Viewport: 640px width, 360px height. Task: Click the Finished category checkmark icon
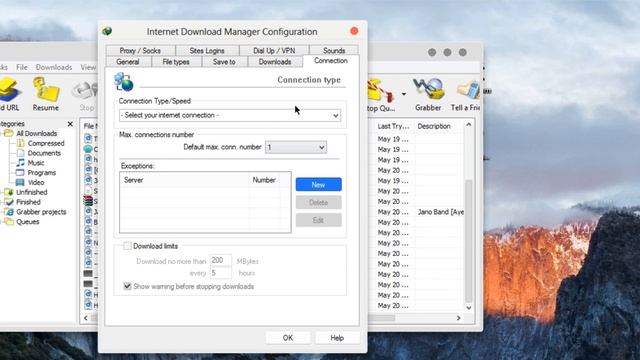click(9, 202)
